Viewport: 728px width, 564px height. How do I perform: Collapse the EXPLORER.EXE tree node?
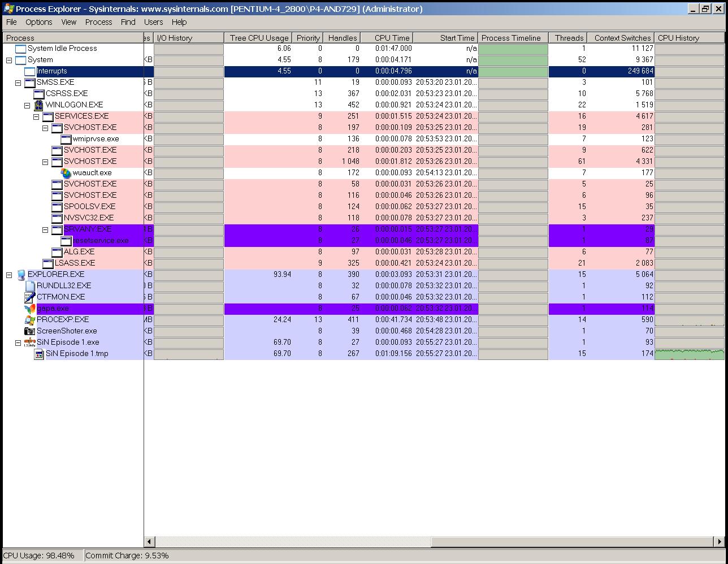pyautogui.click(x=9, y=275)
